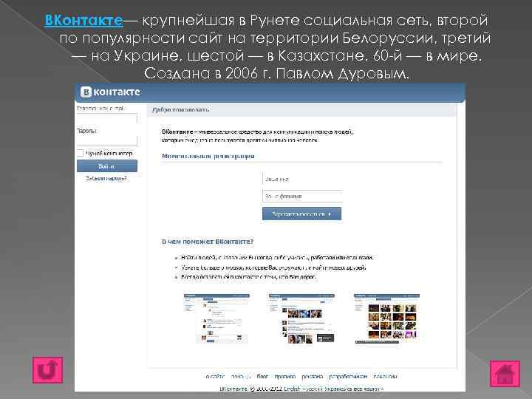Viewport: 532px width, 399px height.
Task: Click the pink home button
Action: point(505,374)
